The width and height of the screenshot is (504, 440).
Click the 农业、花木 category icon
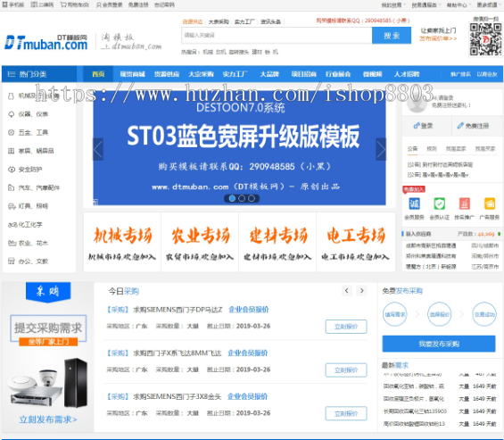[x=12, y=243]
